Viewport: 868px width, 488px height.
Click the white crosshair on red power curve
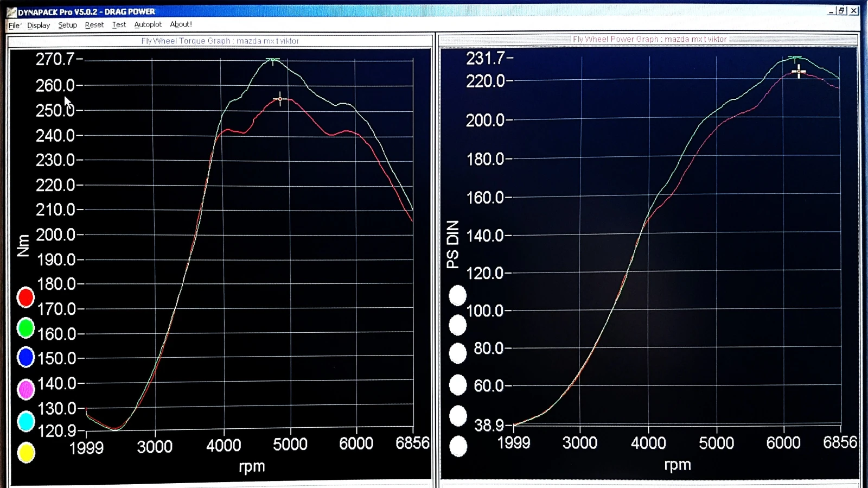(x=799, y=72)
